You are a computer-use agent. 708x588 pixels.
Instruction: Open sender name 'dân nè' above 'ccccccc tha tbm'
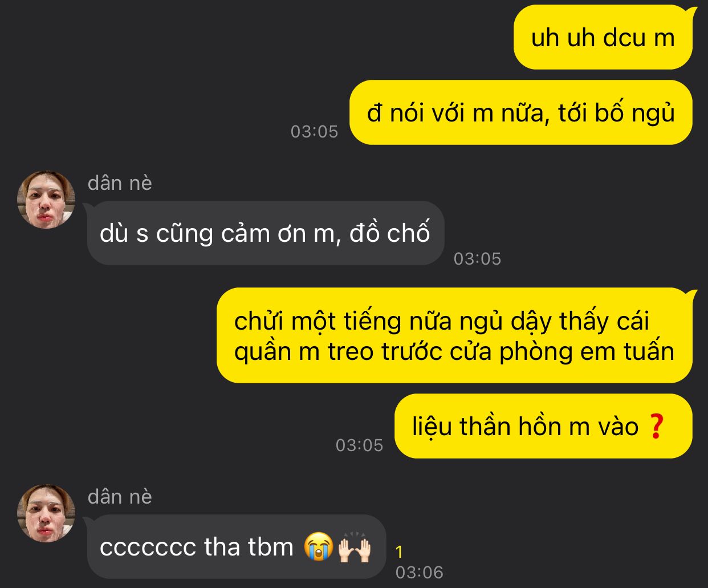click(120, 497)
